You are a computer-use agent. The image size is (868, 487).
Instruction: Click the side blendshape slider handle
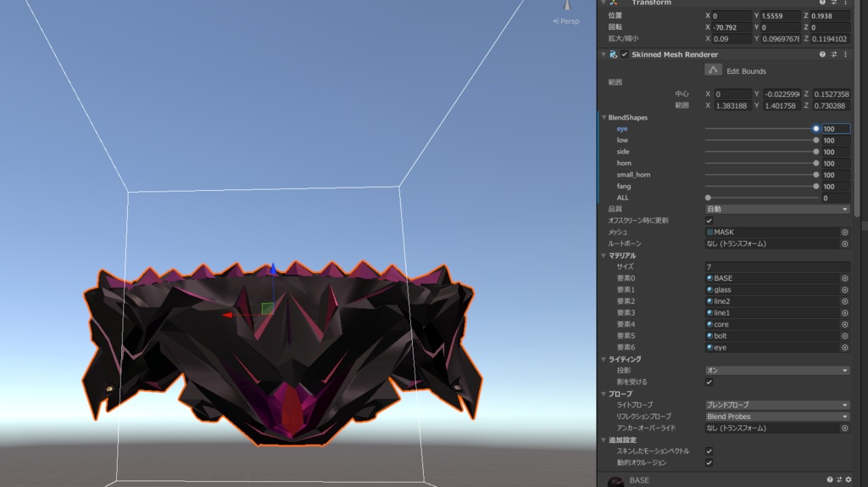[x=816, y=152]
